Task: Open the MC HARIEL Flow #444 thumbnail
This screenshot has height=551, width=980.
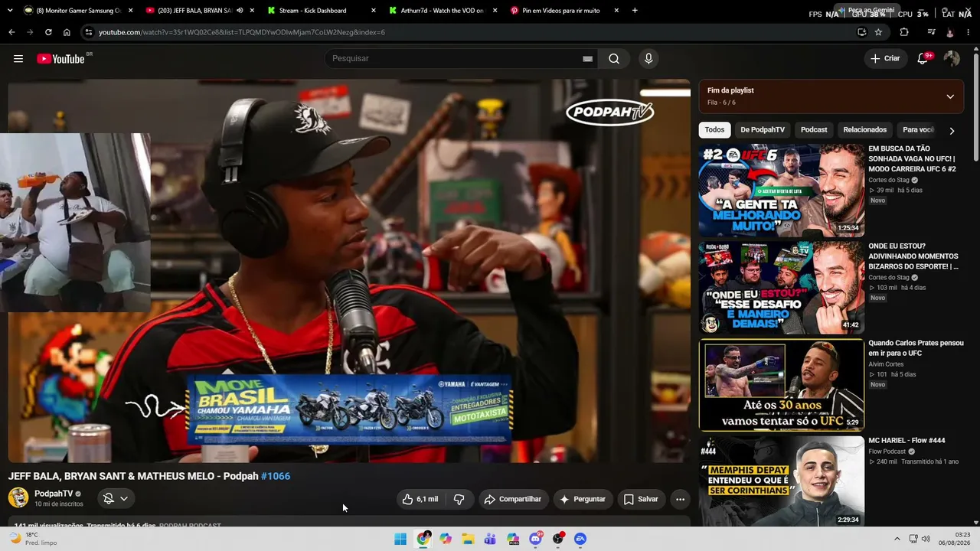Action: [x=781, y=482]
